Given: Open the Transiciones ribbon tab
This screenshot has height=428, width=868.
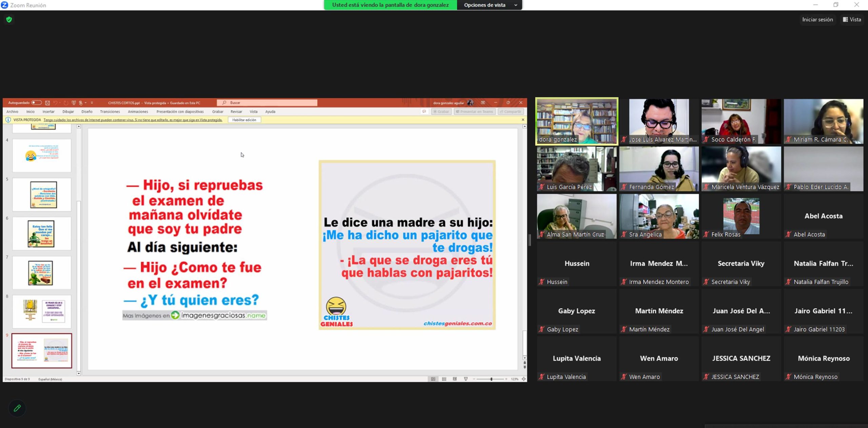Looking at the screenshot, I should point(110,111).
